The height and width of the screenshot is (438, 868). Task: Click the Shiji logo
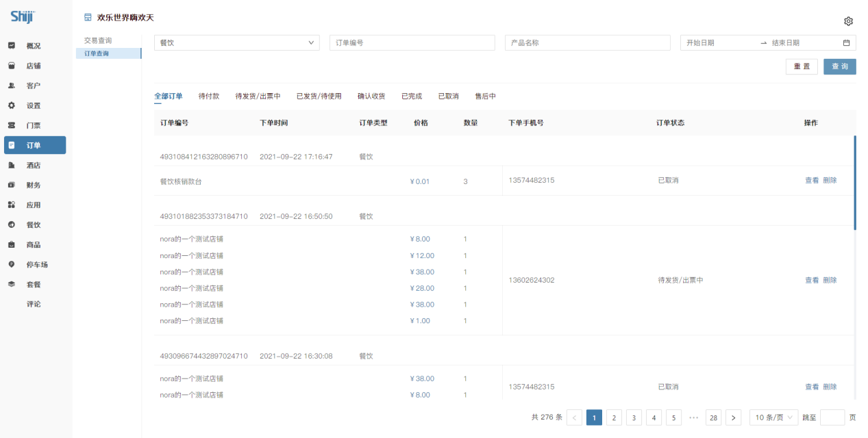(x=22, y=16)
